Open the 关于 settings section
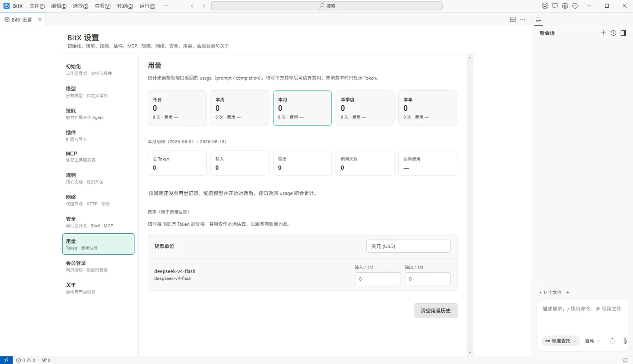This screenshot has height=364, width=633. point(98,288)
